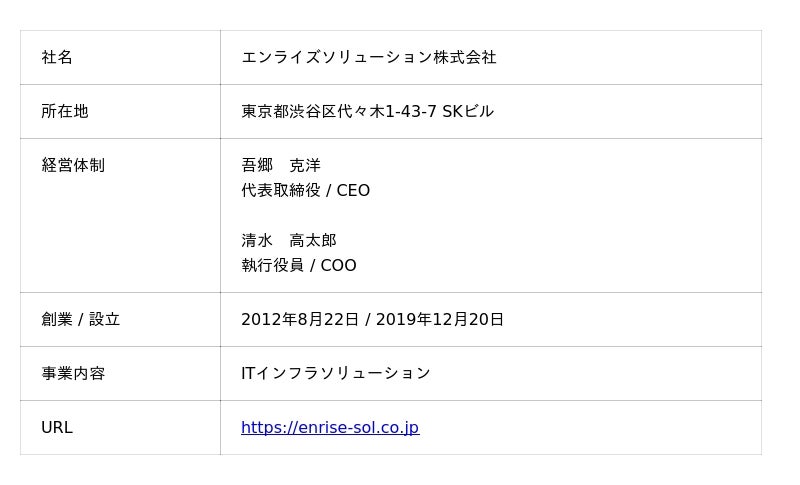Click the name 吾郷 克洋

[x=281, y=165]
